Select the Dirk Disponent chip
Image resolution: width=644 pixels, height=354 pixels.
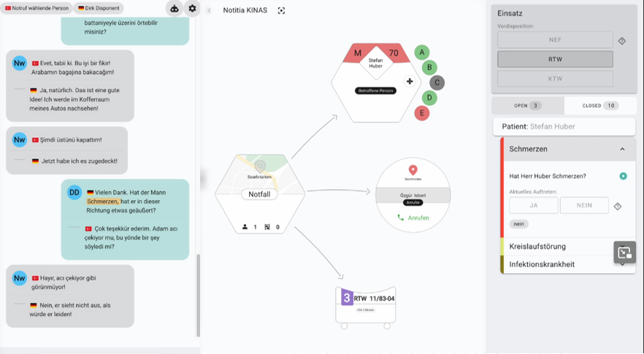coord(99,8)
